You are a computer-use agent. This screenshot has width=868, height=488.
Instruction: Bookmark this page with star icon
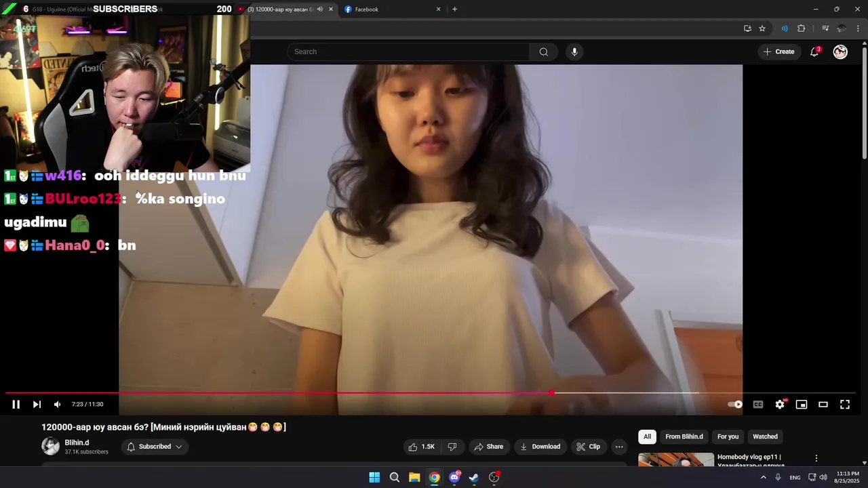762,28
